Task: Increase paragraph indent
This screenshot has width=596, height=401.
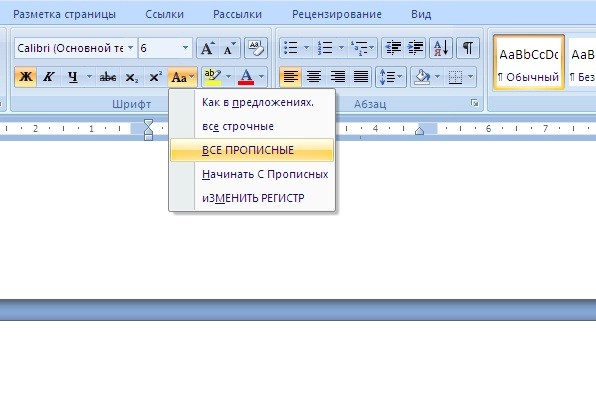Action: tap(415, 48)
